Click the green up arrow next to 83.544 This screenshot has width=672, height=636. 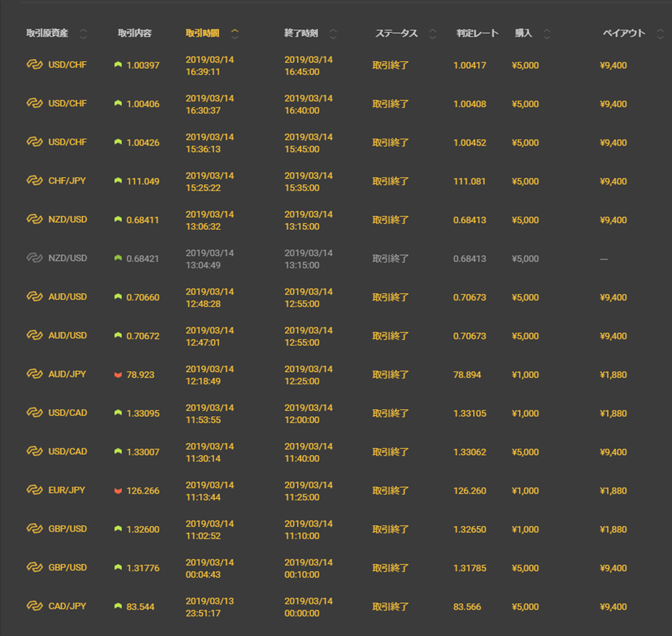118,606
